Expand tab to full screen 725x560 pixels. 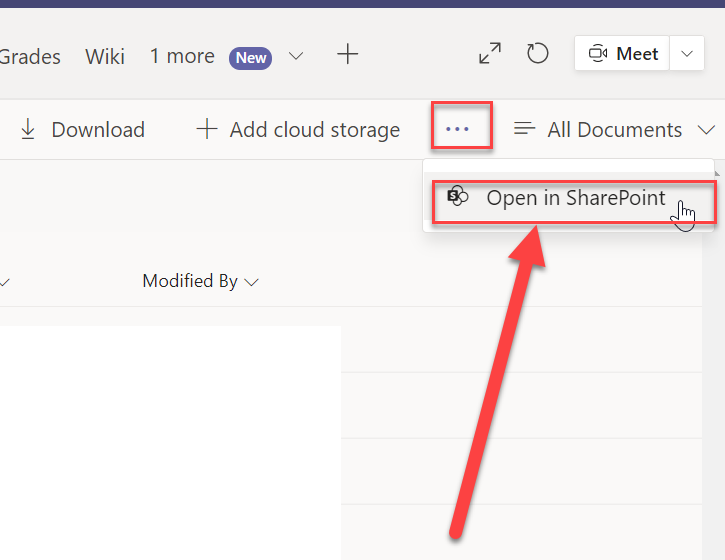click(x=490, y=53)
